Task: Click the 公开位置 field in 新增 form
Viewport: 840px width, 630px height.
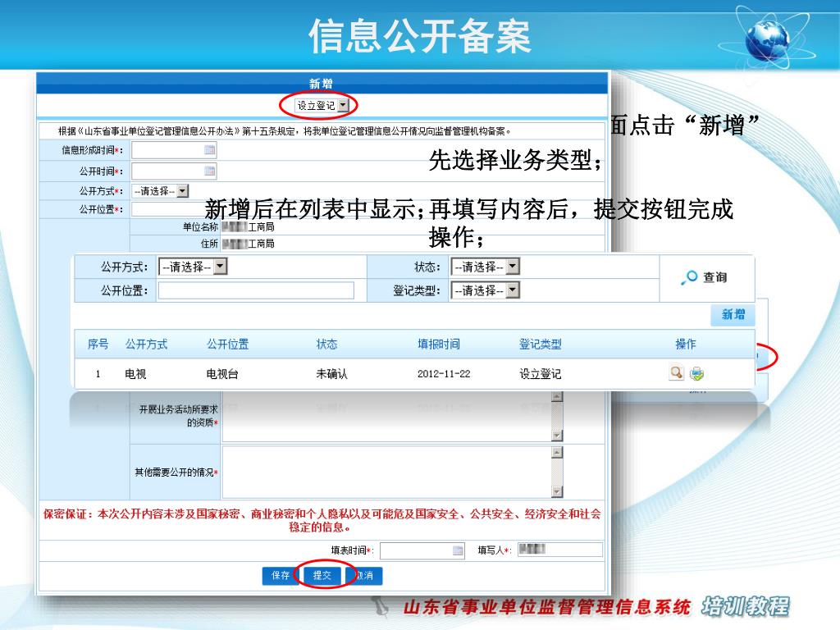Action: (167, 209)
